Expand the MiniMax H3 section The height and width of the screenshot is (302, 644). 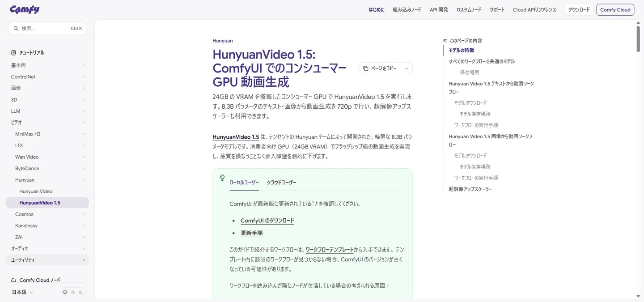pyautogui.click(x=47, y=134)
